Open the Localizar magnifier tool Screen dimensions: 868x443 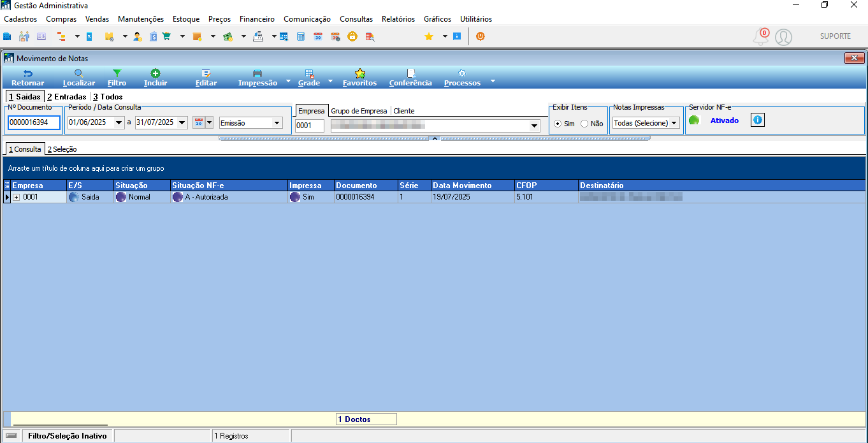pos(79,73)
